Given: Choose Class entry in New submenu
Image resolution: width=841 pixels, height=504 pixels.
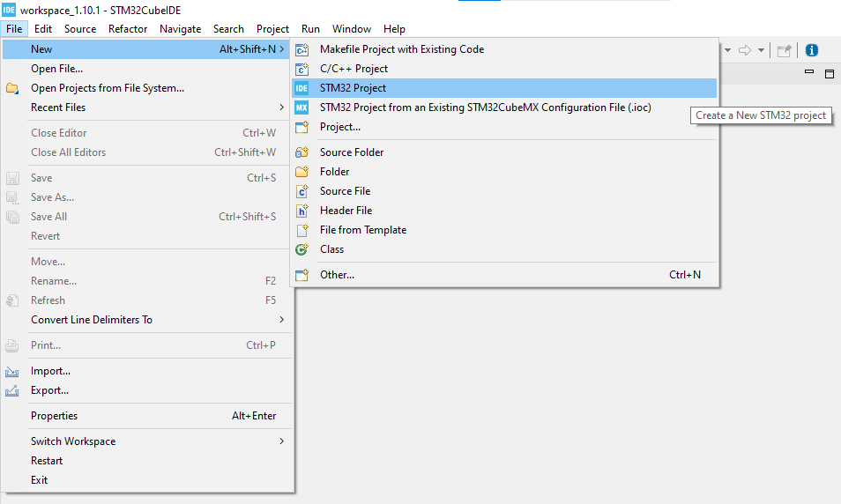Looking at the screenshot, I should [x=504, y=249].
